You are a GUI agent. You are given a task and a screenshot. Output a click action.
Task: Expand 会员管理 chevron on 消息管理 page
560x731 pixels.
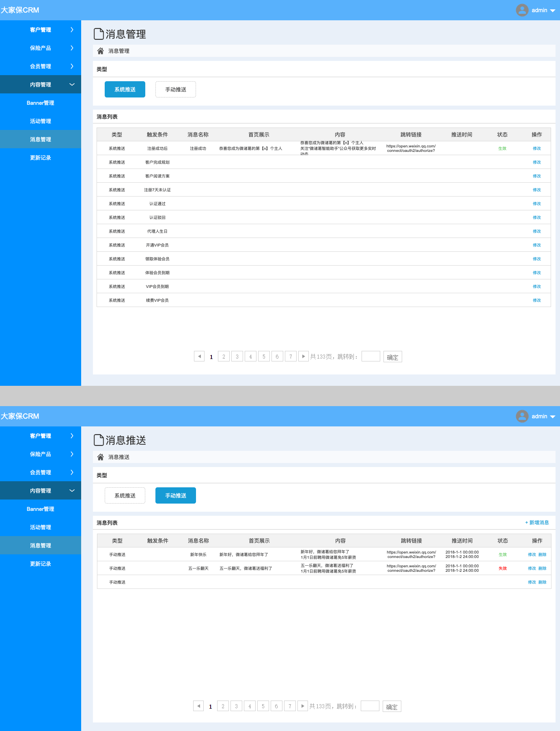click(72, 66)
